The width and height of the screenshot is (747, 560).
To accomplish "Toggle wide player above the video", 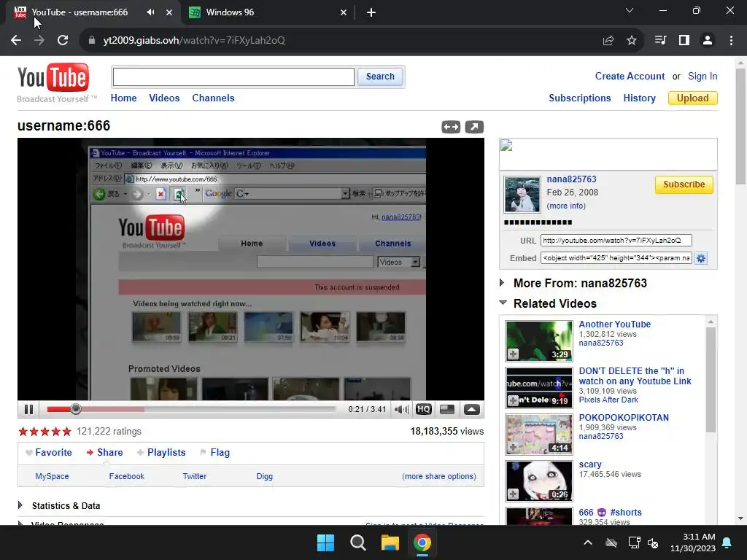I will tap(451, 127).
